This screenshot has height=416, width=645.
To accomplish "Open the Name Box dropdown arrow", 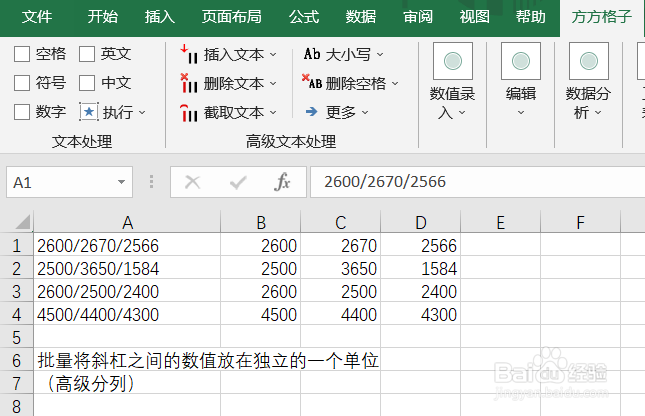I will [x=121, y=182].
